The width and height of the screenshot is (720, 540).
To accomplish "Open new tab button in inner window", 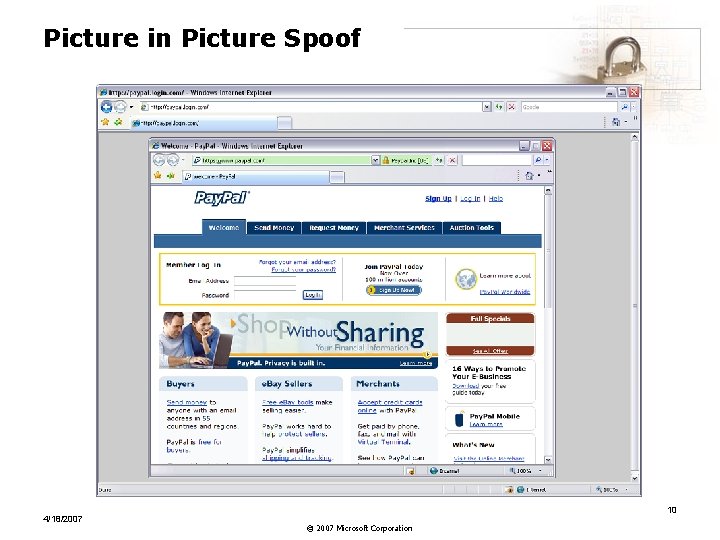I will click(337, 177).
